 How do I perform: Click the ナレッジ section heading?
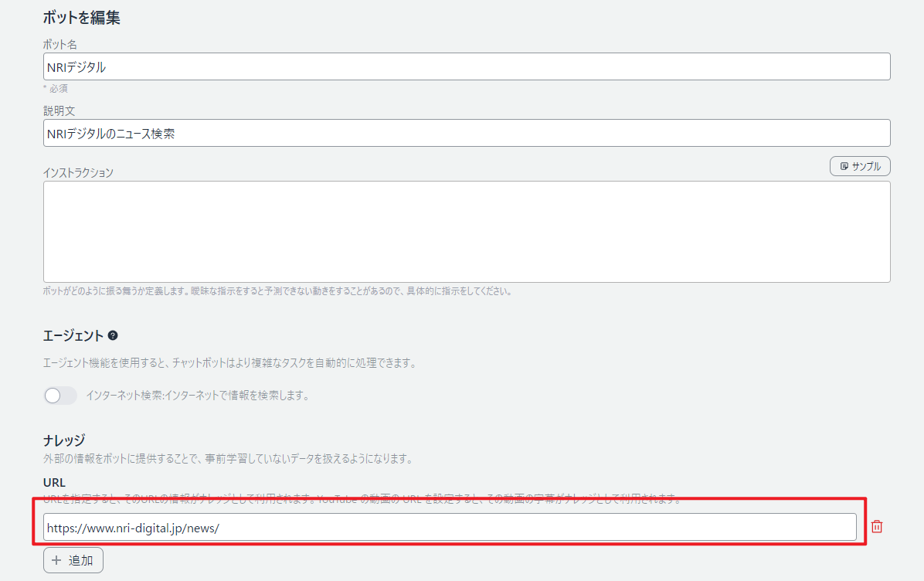point(63,440)
